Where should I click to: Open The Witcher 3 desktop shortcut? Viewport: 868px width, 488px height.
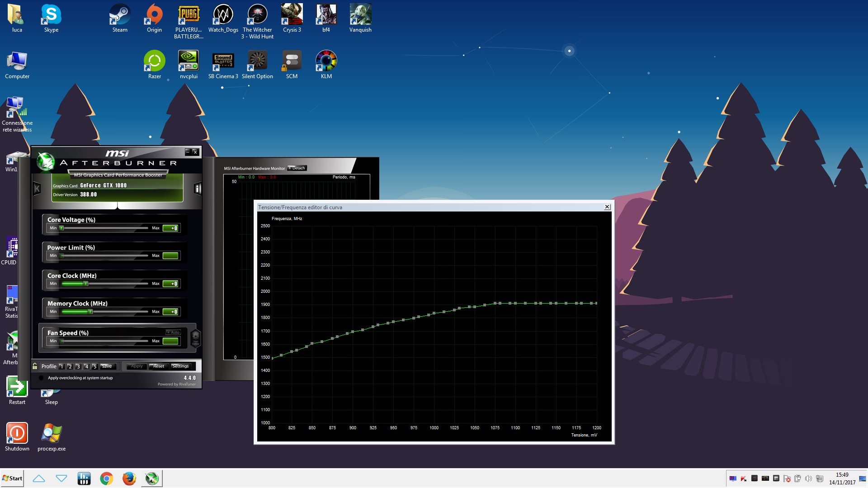pyautogui.click(x=257, y=22)
